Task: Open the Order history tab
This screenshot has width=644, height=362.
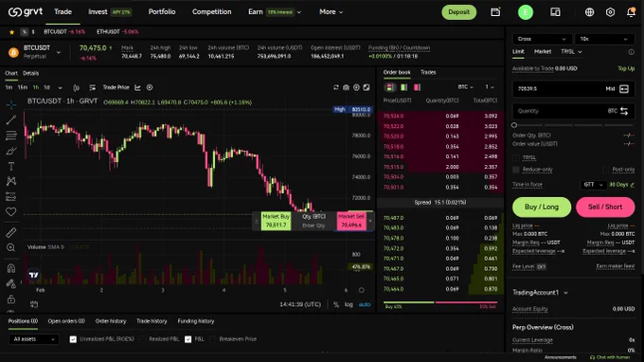Action: tap(111, 321)
